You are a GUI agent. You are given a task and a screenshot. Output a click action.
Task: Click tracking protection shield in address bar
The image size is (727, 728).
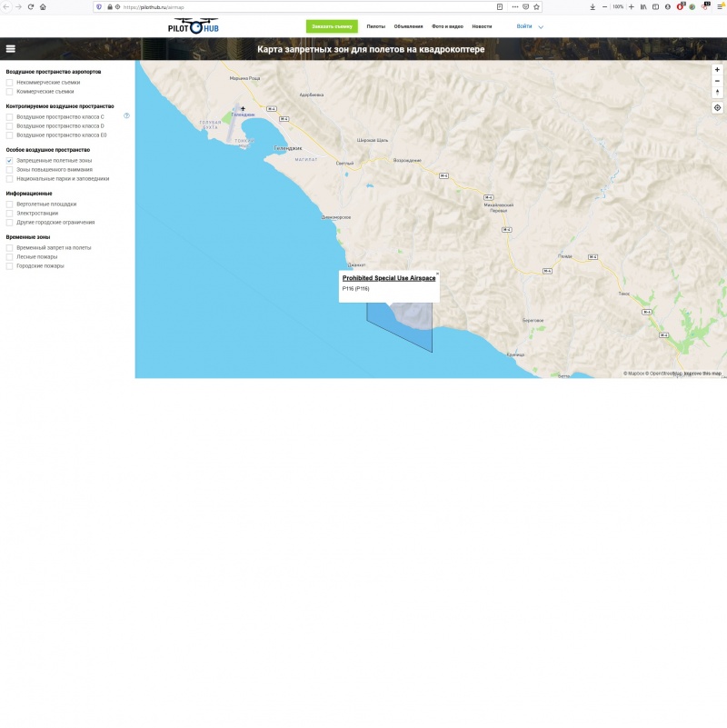coord(99,7)
